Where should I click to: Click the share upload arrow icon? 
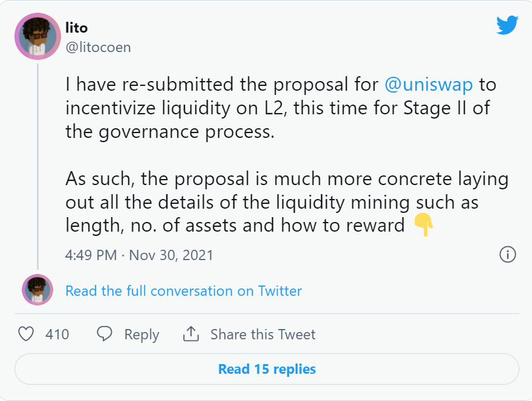coord(191,334)
